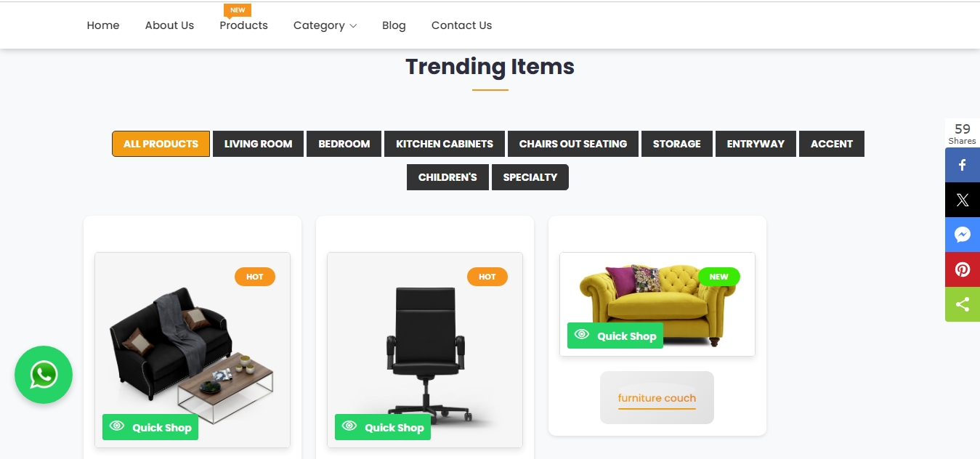Click the eye icon on the yellow couch card
Screen dimensions: 980x459
pyautogui.click(x=581, y=335)
